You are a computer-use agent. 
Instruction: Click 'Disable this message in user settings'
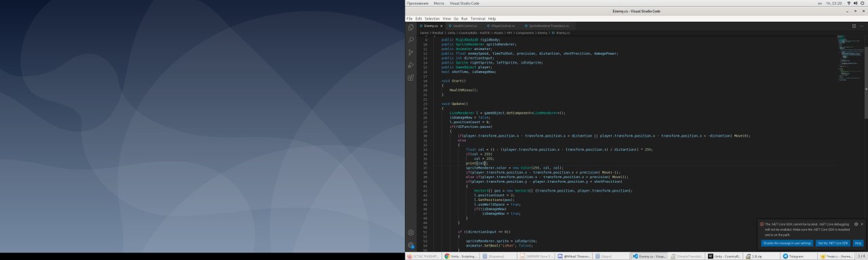pyautogui.click(x=787, y=242)
